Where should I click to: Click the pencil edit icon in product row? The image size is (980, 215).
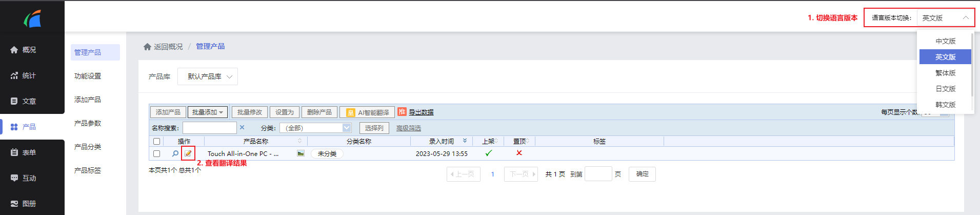188,153
